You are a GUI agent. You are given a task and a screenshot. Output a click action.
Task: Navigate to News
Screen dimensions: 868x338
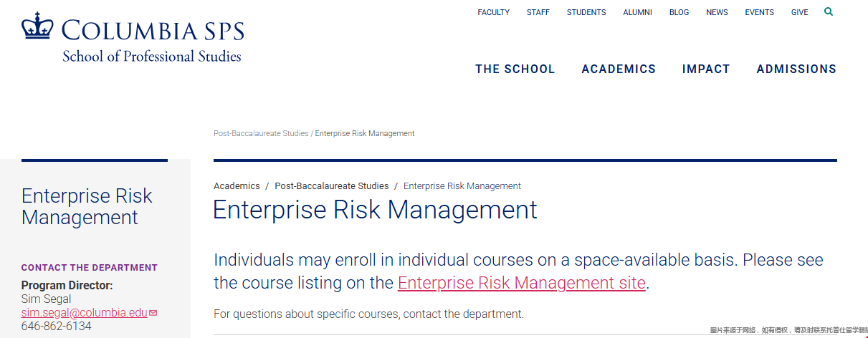tap(717, 12)
